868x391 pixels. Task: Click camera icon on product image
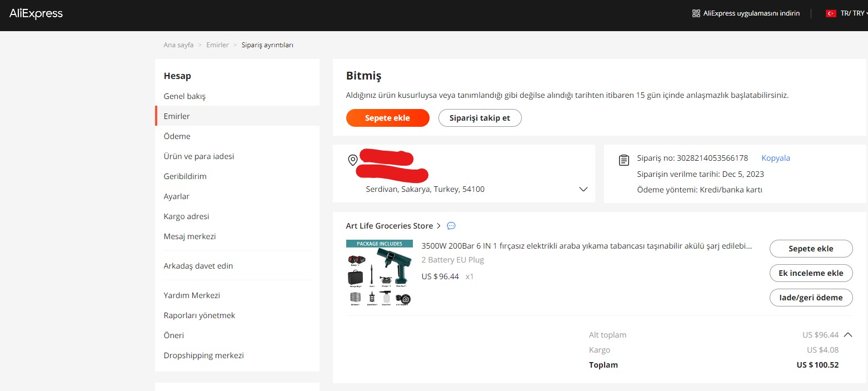pyautogui.click(x=406, y=299)
